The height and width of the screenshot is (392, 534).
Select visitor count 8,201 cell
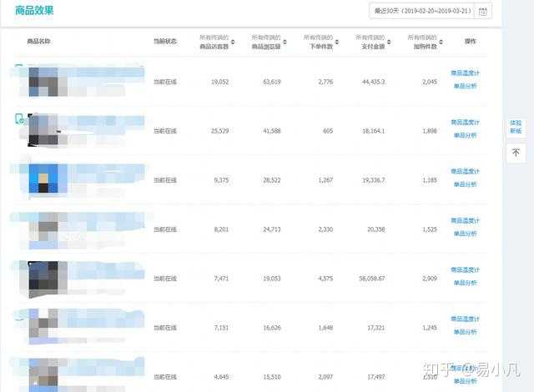pyautogui.click(x=221, y=229)
